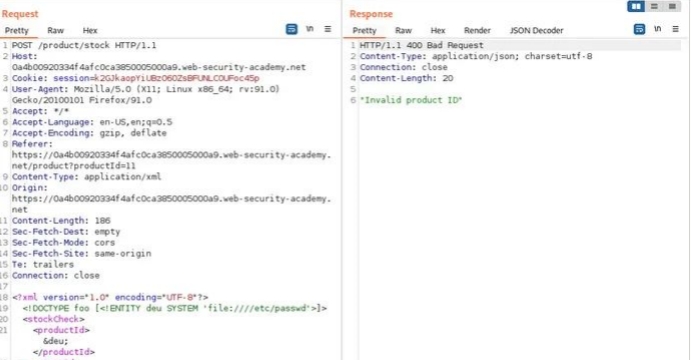Click the POST /product/stock request line

(x=84, y=45)
